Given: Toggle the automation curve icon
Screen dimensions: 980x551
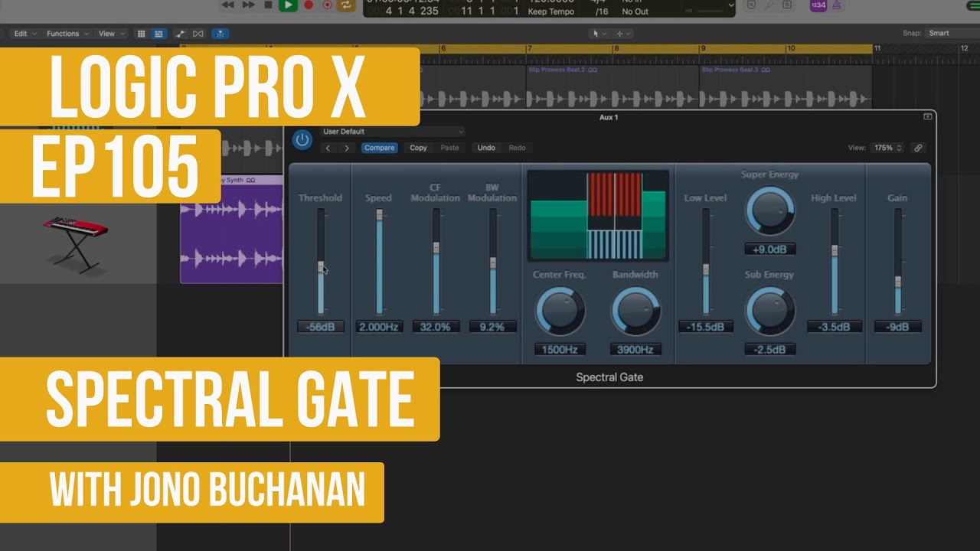Looking at the screenshot, I should pos(181,34).
